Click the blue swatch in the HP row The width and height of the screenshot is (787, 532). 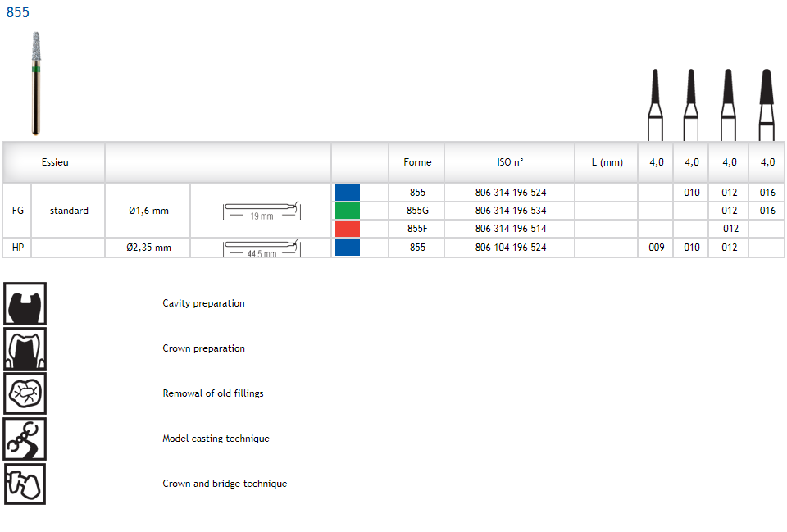(x=348, y=248)
